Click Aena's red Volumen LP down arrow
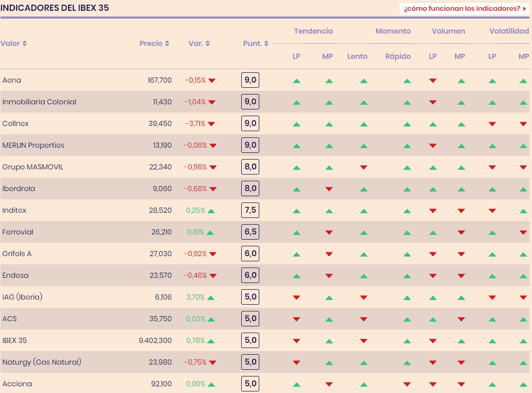The width and height of the screenshot is (532, 393). (433, 81)
